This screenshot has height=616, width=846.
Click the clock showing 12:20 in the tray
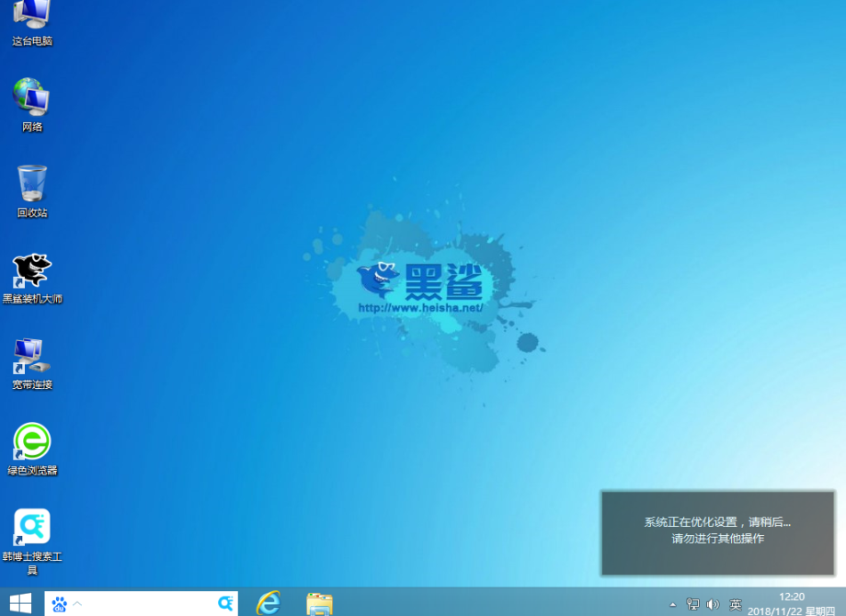click(792, 599)
